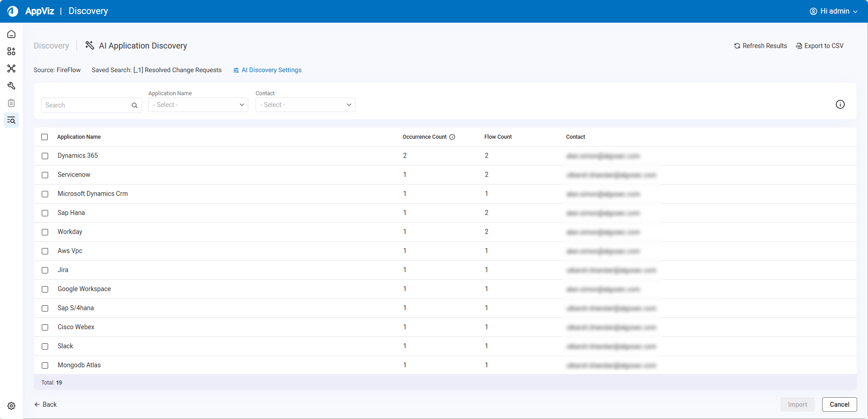Toggle the select-all checkbox in the table header
868x419 pixels.
(44, 137)
